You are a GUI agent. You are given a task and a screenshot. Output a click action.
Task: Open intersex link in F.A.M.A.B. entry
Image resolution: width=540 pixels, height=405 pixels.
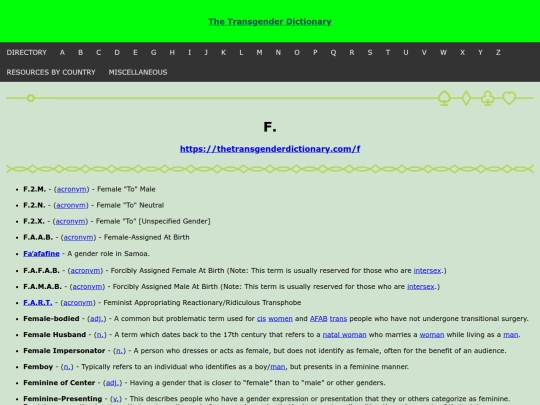coord(421,287)
